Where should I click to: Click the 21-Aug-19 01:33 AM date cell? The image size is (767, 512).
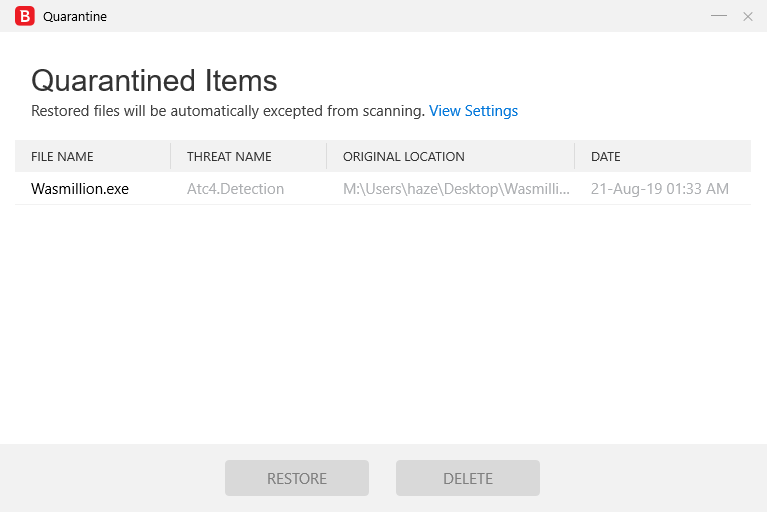click(659, 188)
